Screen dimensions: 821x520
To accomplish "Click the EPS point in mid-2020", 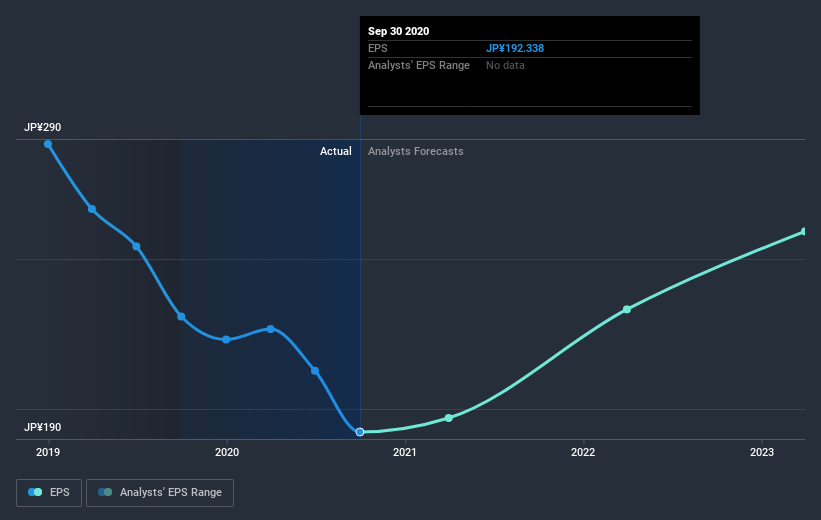I will tap(315, 371).
